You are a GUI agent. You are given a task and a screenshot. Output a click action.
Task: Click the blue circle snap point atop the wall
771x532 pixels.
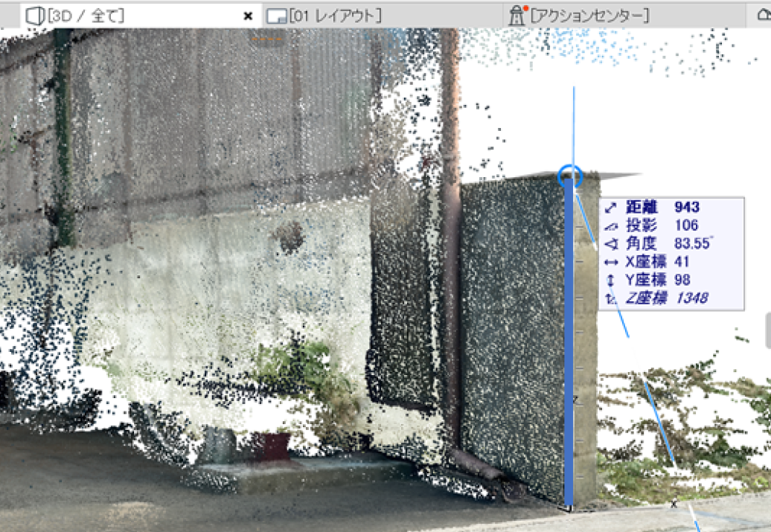coord(569,176)
